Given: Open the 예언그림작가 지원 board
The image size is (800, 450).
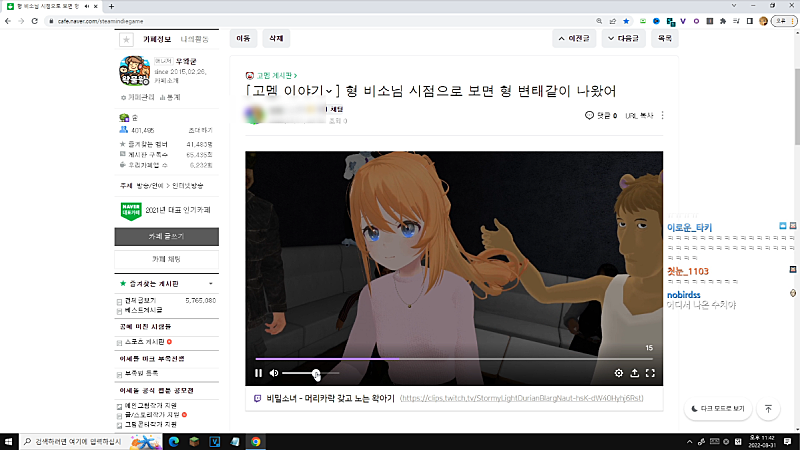Looking at the screenshot, I should pos(151,406).
